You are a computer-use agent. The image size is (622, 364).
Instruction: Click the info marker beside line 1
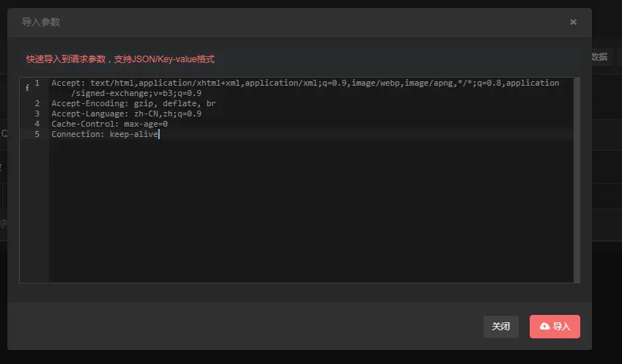tap(27, 88)
